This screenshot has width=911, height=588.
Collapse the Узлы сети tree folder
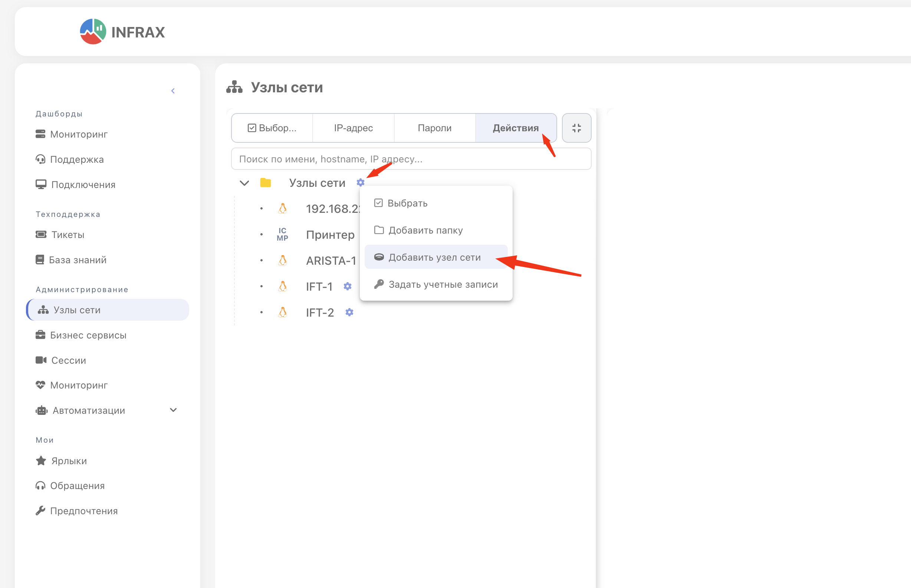pos(244,183)
